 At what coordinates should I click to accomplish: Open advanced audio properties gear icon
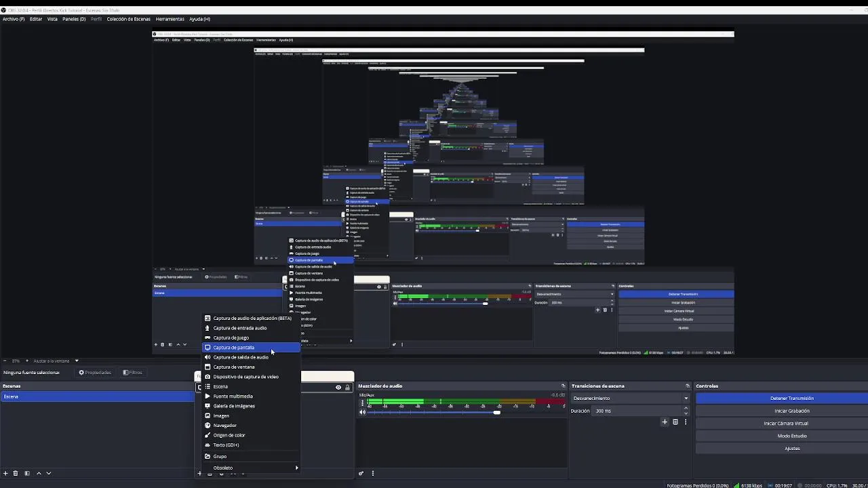[361, 473]
